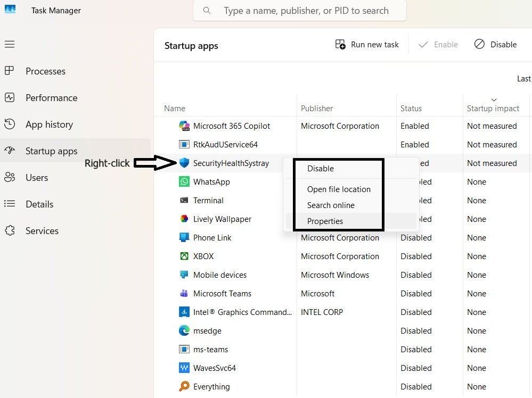Click the Services puzzle icon
The width and height of the screenshot is (532, 398).
(10, 230)
